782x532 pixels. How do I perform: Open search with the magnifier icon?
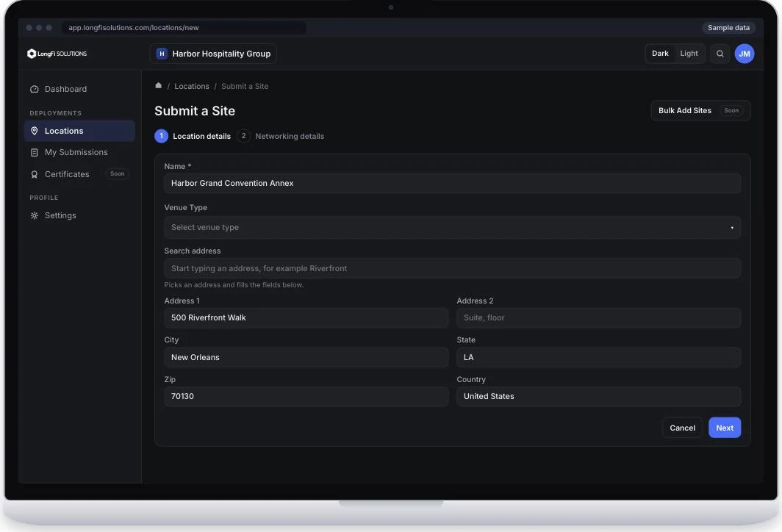[720, 54]
